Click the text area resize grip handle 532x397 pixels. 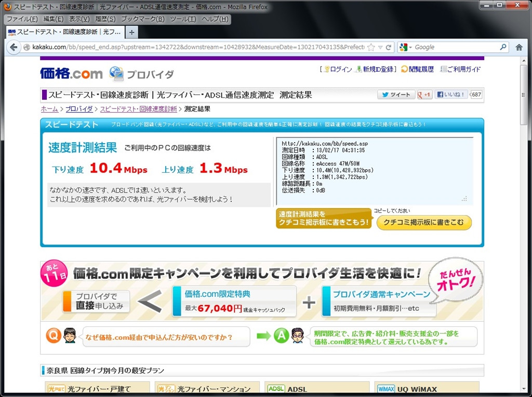pyautogui.click(x=464, y=199)
